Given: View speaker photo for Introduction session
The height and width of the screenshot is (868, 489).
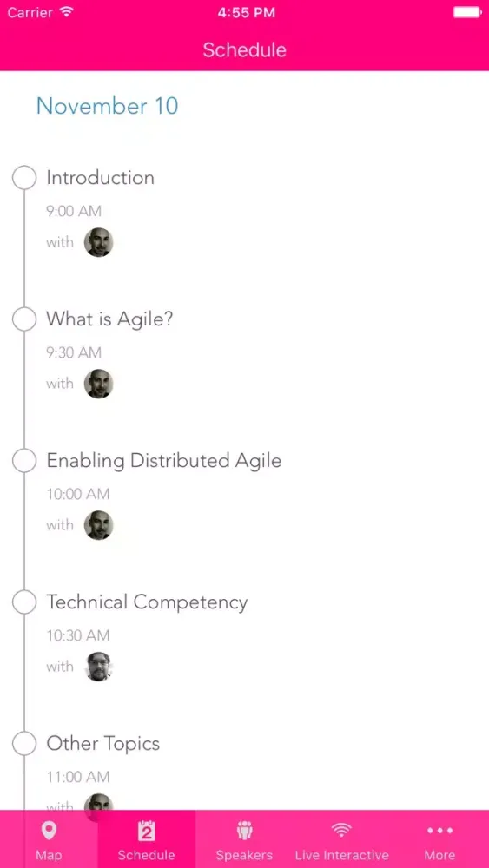Looking at the screenshot, I should [98, 242].
